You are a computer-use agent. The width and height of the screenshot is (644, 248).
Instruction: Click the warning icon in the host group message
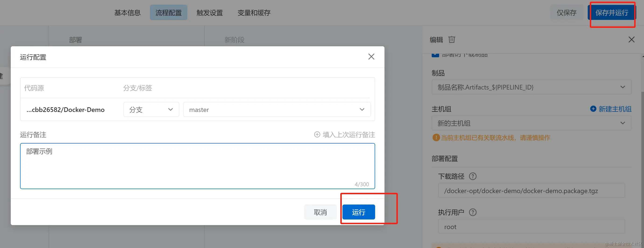436,137
